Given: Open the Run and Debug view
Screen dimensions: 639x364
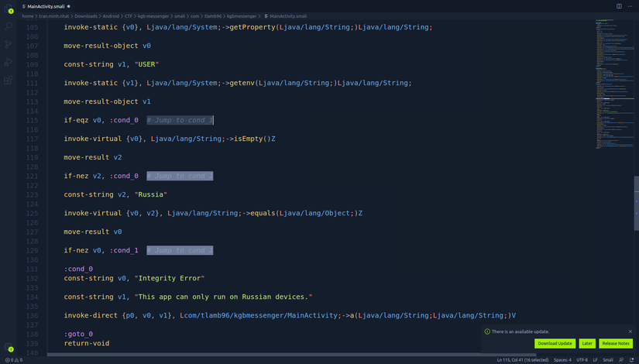Looking at the screenshot, I should [x=9, y=62].
